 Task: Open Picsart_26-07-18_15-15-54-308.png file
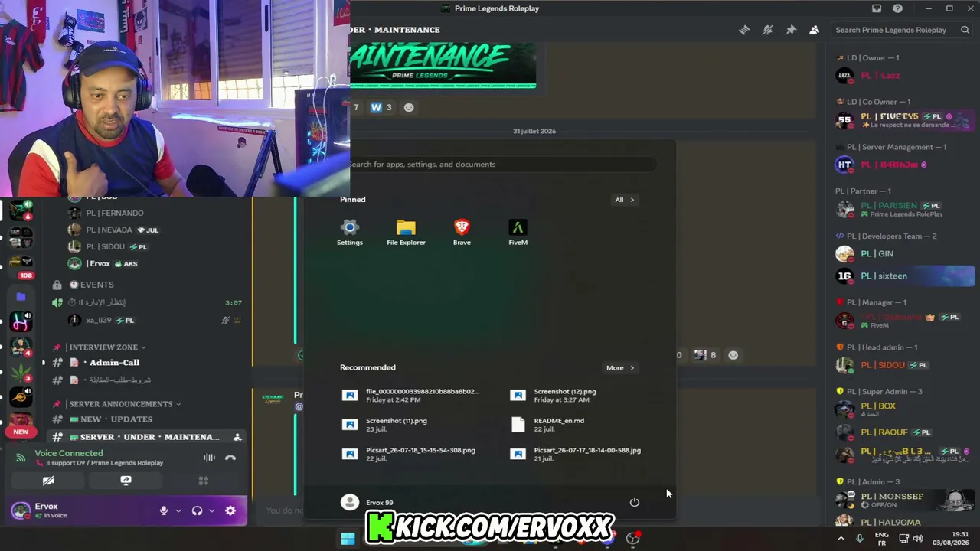tap(411, 454)
